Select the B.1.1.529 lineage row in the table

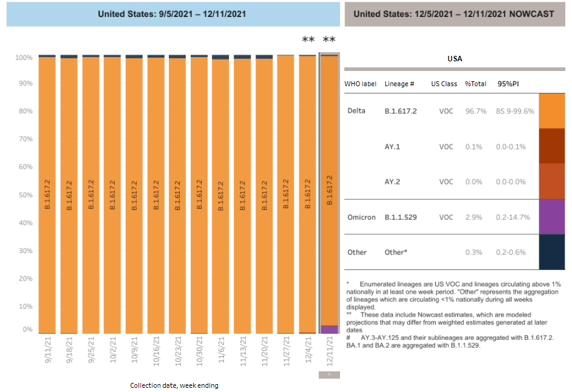point(400,217)
